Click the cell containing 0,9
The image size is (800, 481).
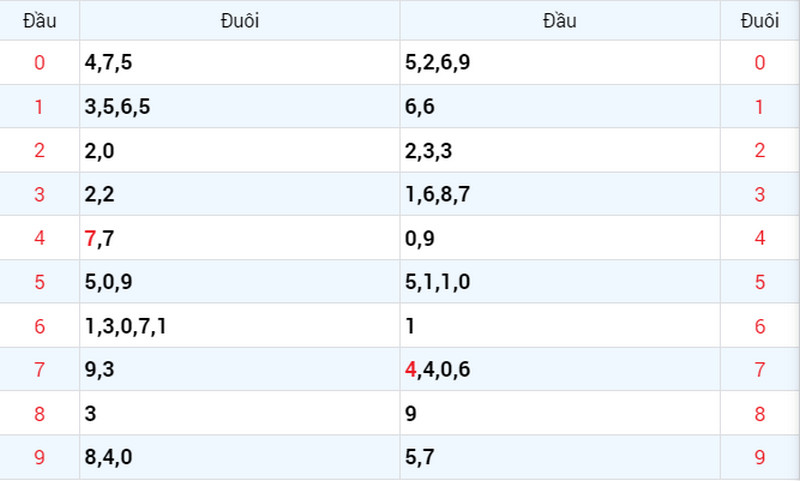(560, 238)
